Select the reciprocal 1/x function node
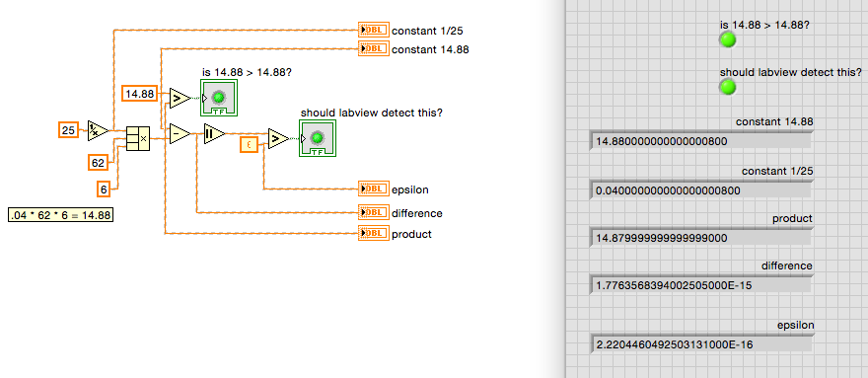Image resolution: width=868 pixels, height=378 pixels. point(98,131)
